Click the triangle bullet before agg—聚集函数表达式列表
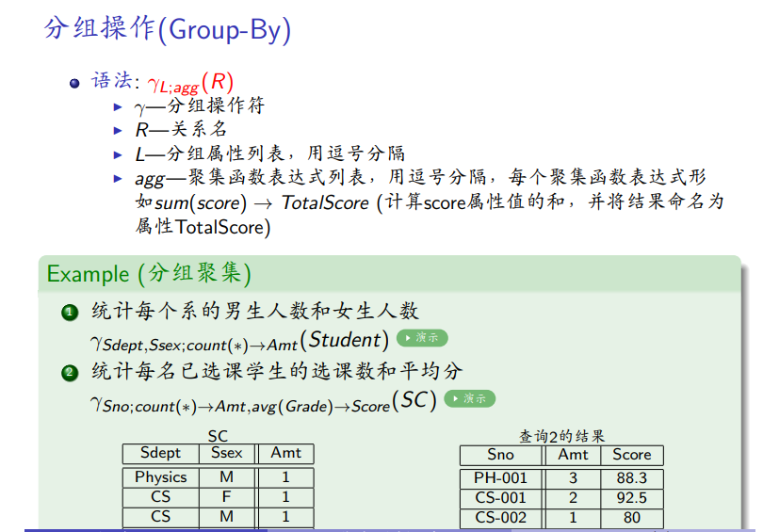Screen dimensions: 763x532 118,178
